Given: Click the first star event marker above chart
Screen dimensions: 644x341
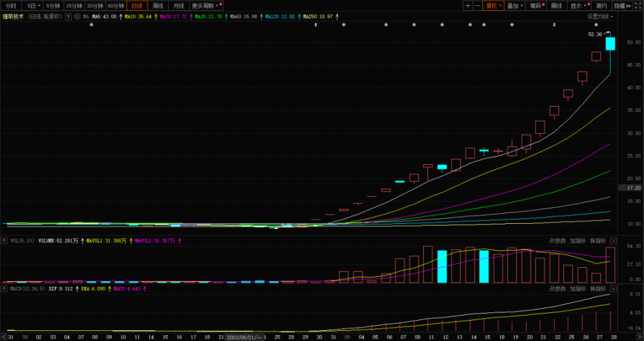Looking at the screenshot, I should (92, 25).
